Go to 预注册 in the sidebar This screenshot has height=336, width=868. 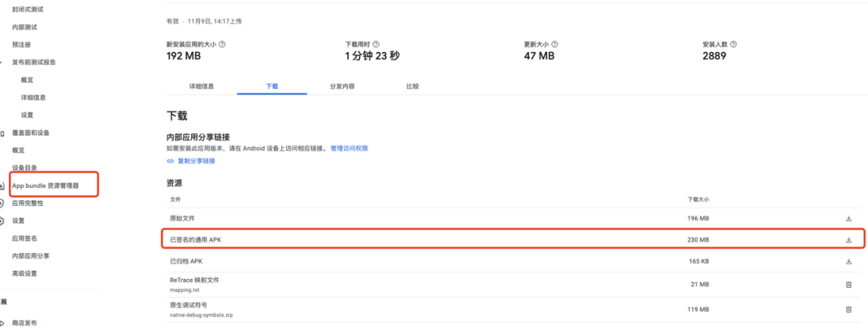[x=22, y=44]
